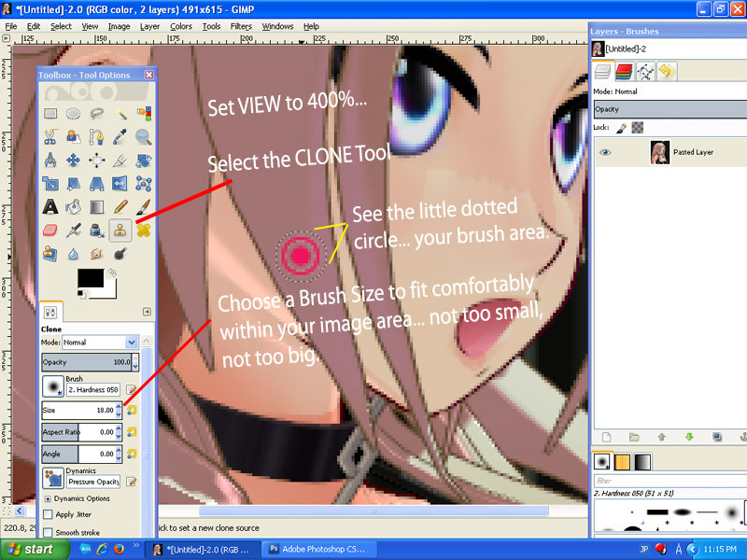Select the Color Picker eyedropper tool
Viewport: 747px width, 560px height.
click(x=120, y=137)
